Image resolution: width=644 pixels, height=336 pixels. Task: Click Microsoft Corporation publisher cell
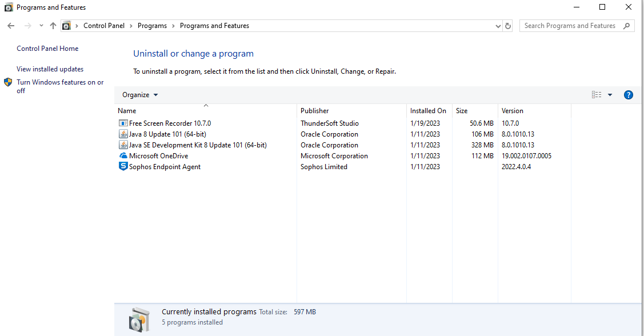(334, 155)
